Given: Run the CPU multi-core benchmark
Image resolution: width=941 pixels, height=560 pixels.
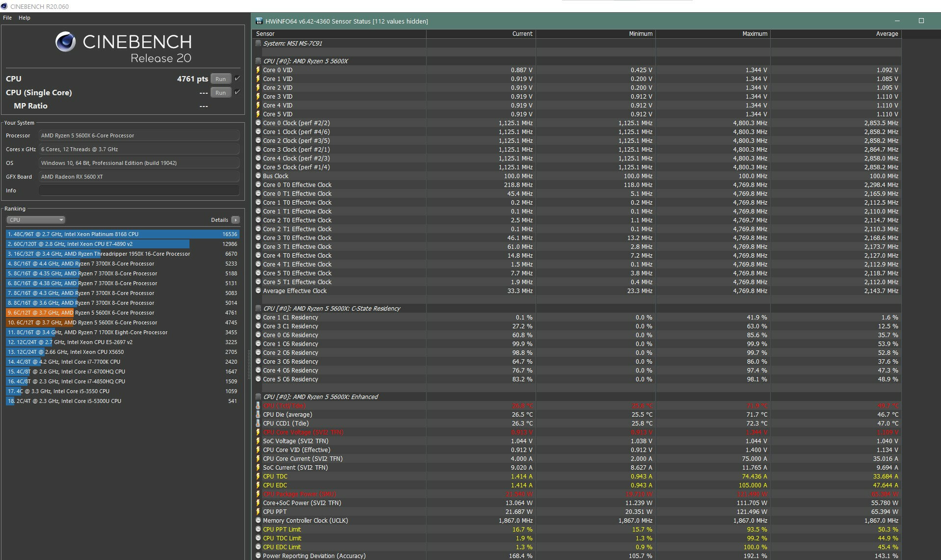Looking at the screenshot, I should 220,79.
